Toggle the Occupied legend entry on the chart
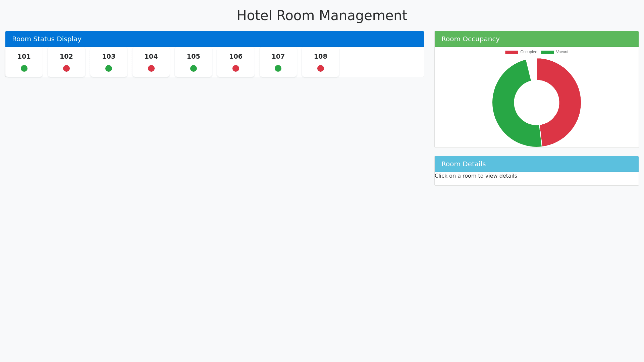 (x=521, y=52)
